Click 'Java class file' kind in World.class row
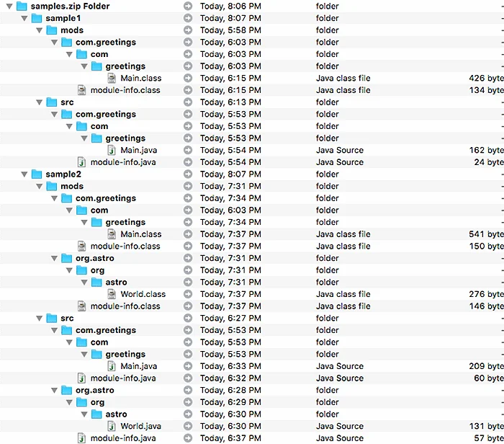 pos(343,294)
